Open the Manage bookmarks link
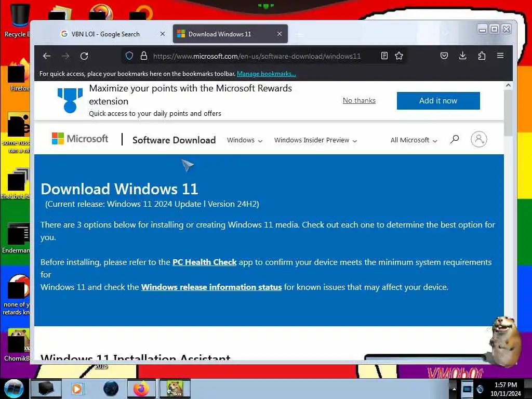The width and height of the screenshot is (532, 399). pyautogui.click(x=267, y=74)
